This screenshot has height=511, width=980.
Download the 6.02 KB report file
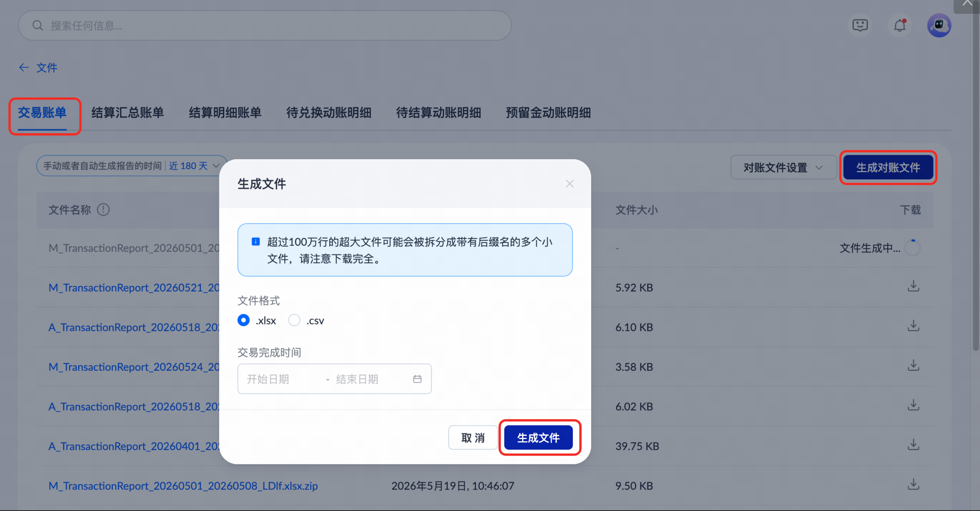coord(913,405)
